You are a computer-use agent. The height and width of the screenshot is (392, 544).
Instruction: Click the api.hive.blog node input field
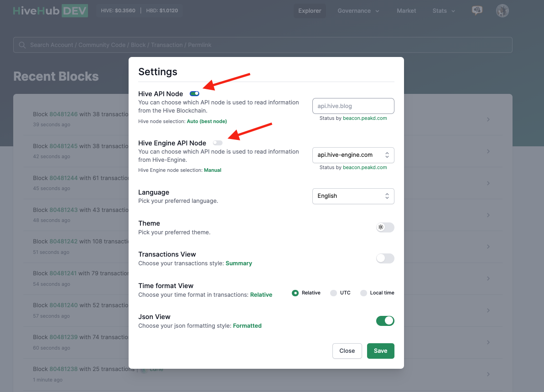coord(353,106)
